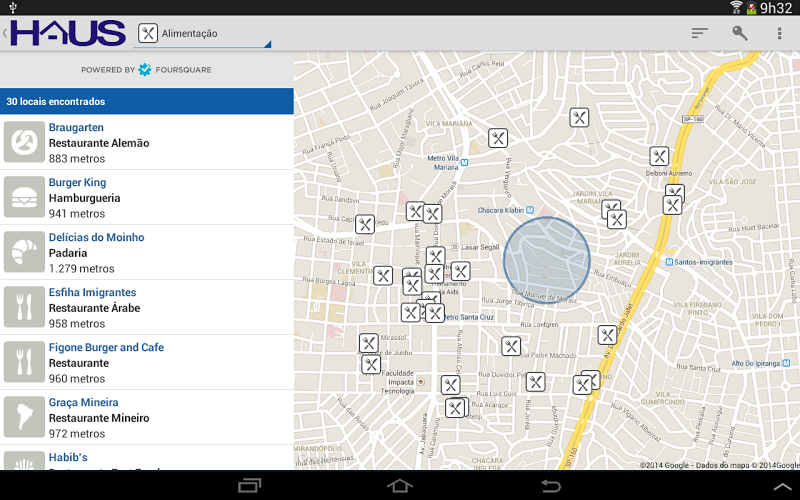800x500 pixels.
Task: Select the Figone Burger fork and knife icon
Action: point(24,362)
